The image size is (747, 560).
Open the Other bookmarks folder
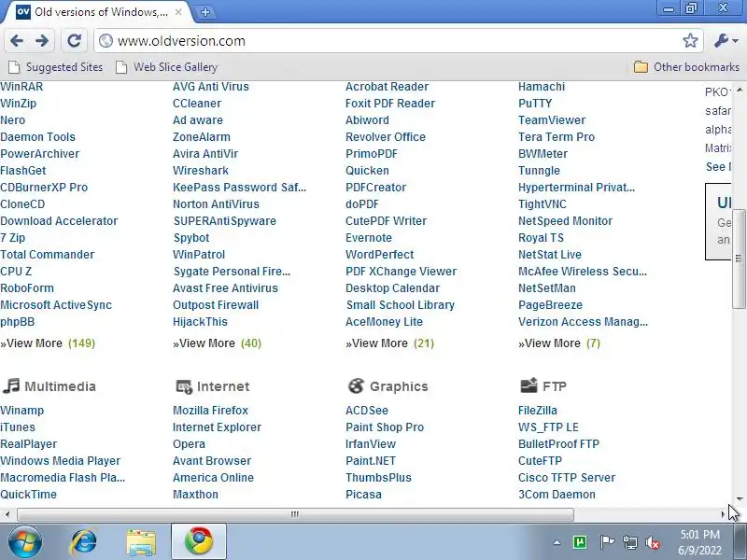click(686, 67)
